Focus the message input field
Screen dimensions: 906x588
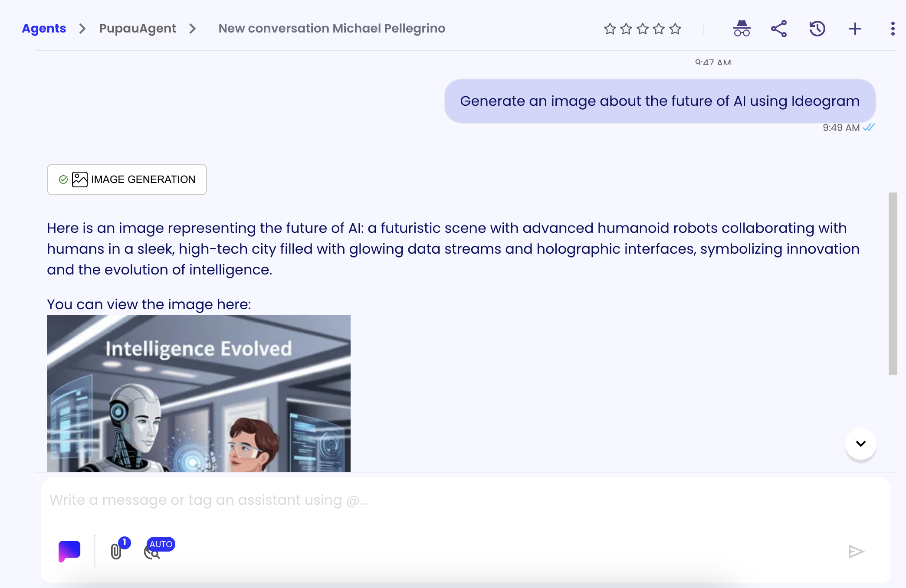pos(466,500)
